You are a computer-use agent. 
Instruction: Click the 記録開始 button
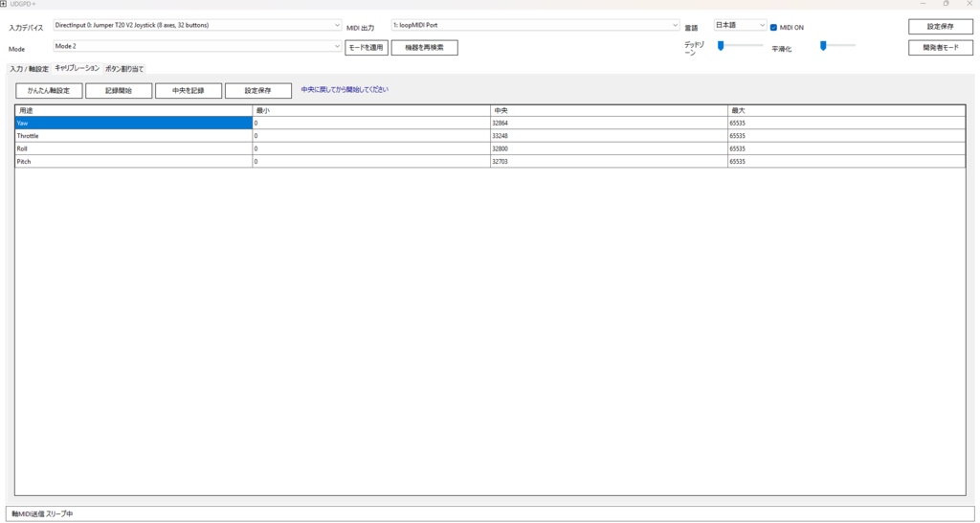119,91
